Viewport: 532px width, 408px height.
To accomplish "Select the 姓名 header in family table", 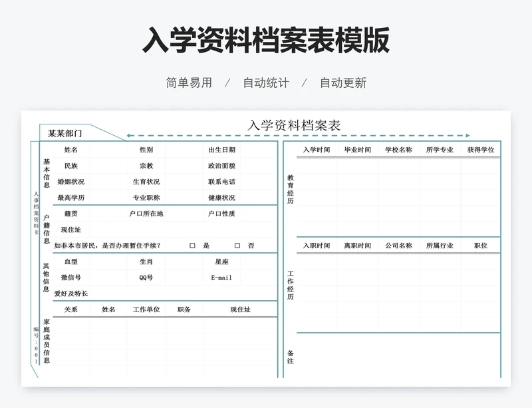I will (108, 309).
